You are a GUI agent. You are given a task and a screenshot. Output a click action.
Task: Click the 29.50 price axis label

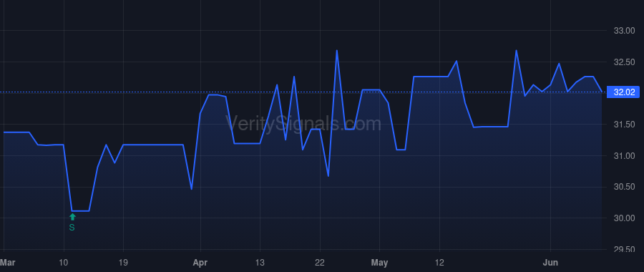(624, 249)
